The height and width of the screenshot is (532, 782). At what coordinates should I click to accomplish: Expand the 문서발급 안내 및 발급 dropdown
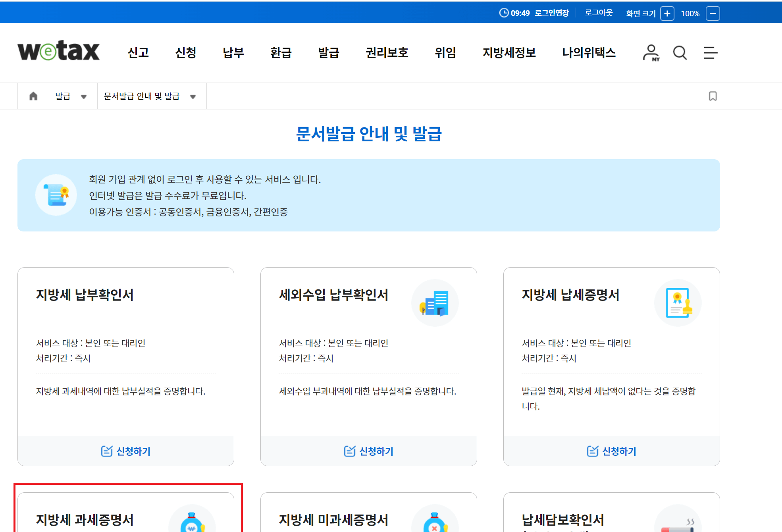click(150, 96)
